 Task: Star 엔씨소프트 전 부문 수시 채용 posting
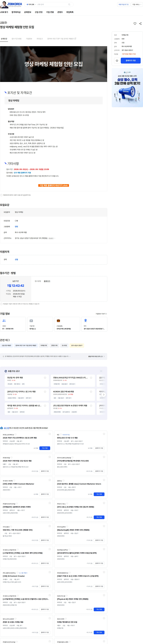[104, 434]
